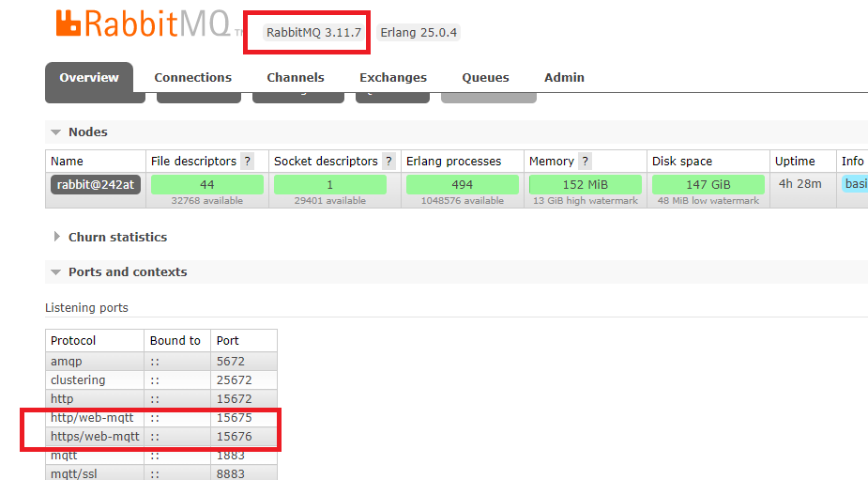Screen dimensions: 868x480
Task: Click the file descriptors value 44
Action: point(207,184)
